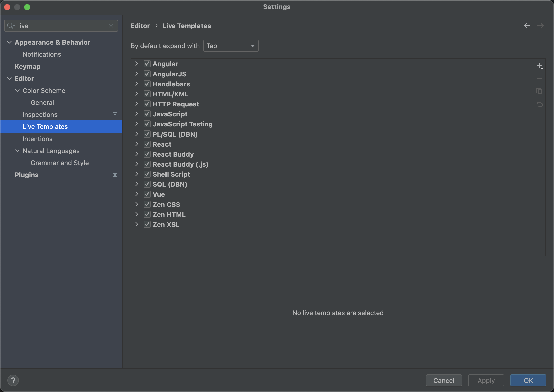554x392 pixels.
Task: Click the restore deleted defaults icon
Action: click(539, 104)
